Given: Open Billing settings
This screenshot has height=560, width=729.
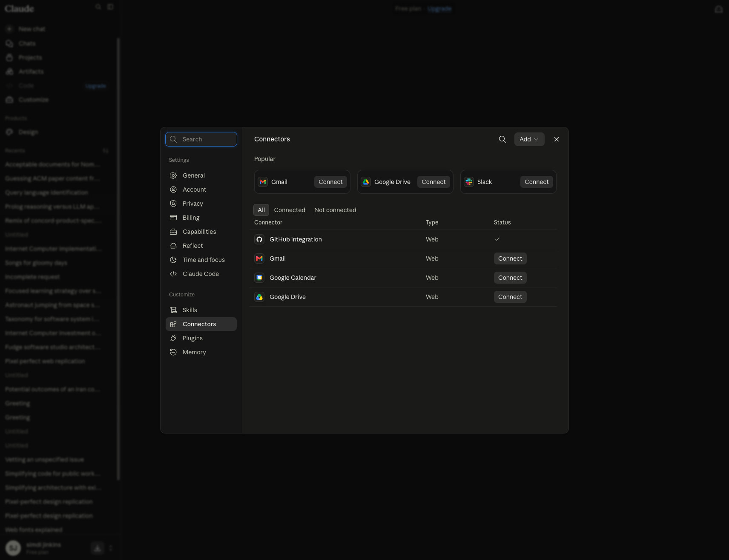Looking at the screenshot, I should [x=201, y=218].
